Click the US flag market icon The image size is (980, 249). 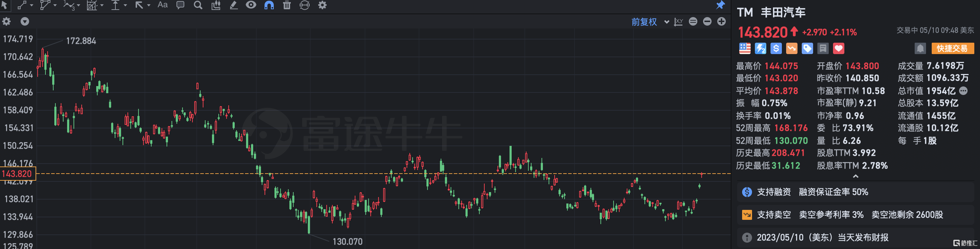[745, 48]
